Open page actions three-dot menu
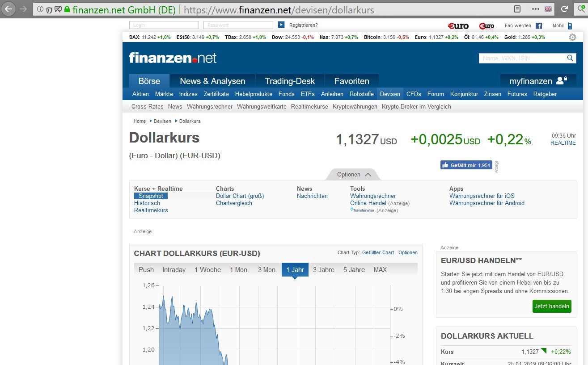This screenshot has width=588, height=365. click(x=536, y=9)
